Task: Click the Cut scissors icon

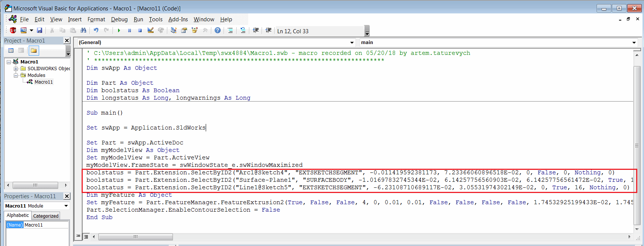Action: click(52, 30)
